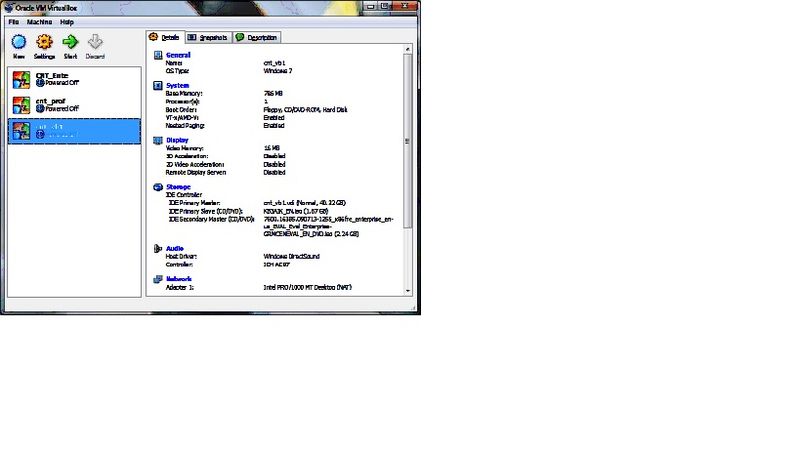Click the 3D Acceleration label
The width and height of the screenshot is (800, 449).
pos(187,156)
